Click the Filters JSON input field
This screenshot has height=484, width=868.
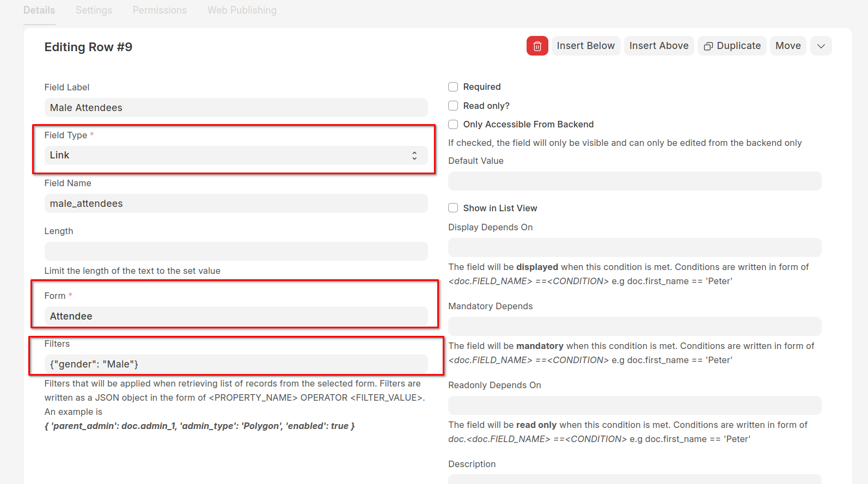(236, 364)
